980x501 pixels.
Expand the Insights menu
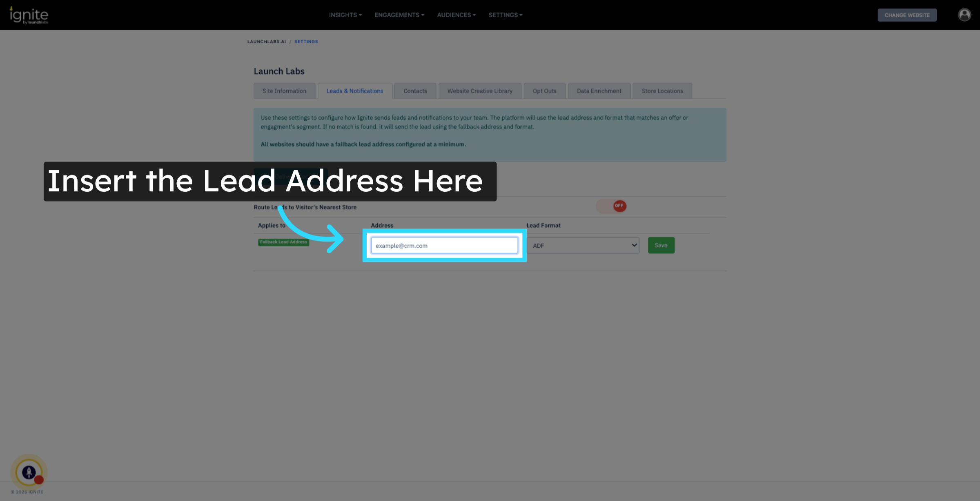(x=345, y=15)
